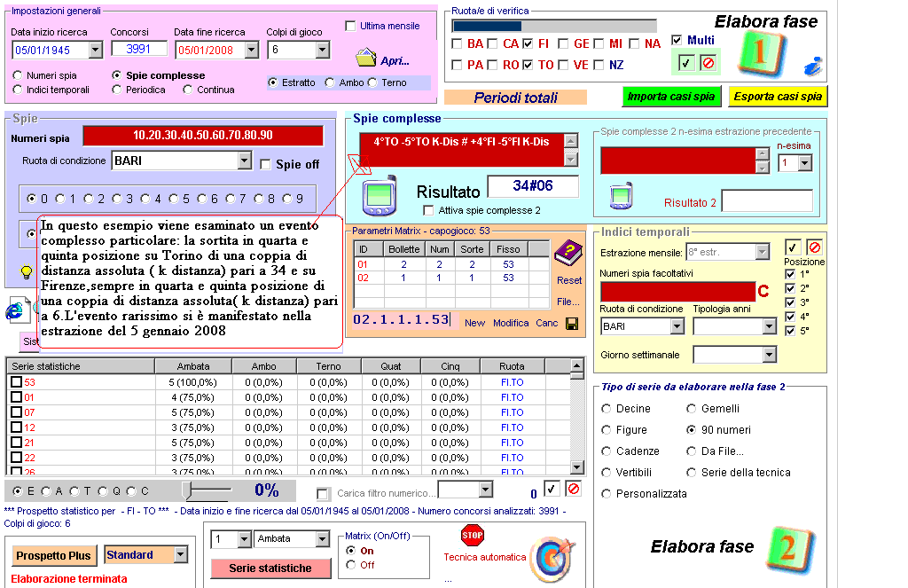Click the green checkmark under Multi

pos(686,63)
